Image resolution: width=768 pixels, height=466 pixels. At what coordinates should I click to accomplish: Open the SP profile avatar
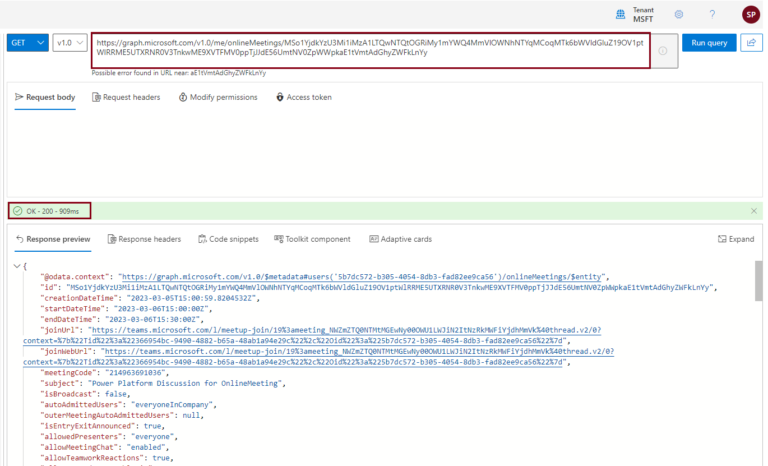[x=750, y=14]
